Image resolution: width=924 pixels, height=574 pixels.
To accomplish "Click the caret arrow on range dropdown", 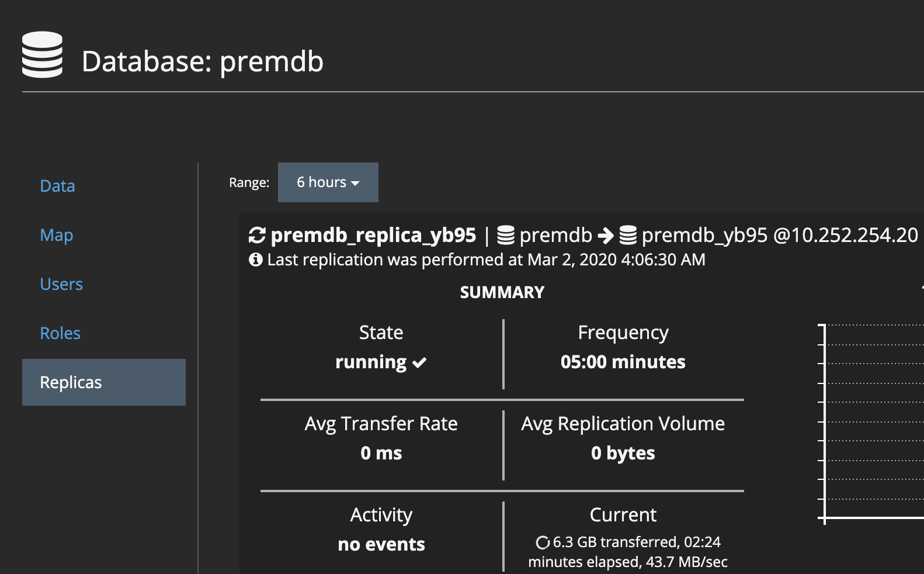I will pos(355,184).
